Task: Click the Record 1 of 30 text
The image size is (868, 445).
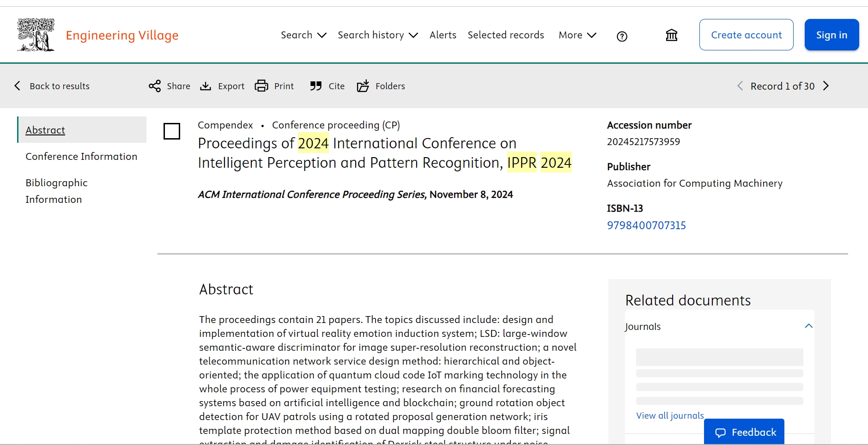Action: pyautogui.click(x=783, y=86)
